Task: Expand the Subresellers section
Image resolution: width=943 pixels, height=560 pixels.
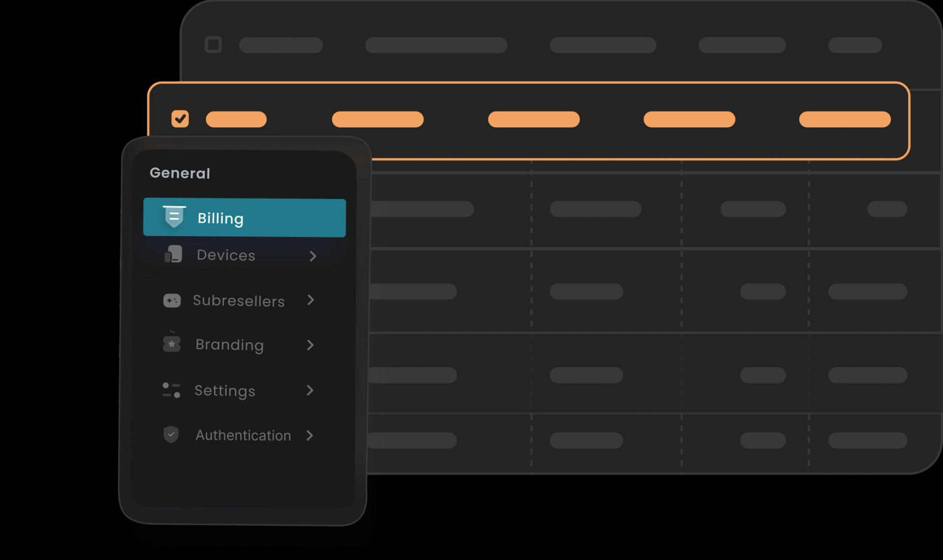Action: 311,300
